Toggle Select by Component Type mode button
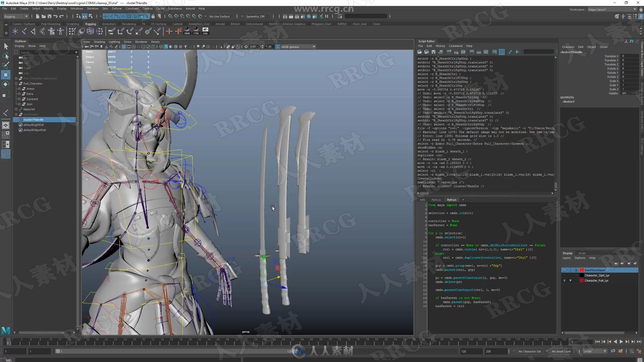This screenshot has height=362, width=644. [x=91, y=16]
